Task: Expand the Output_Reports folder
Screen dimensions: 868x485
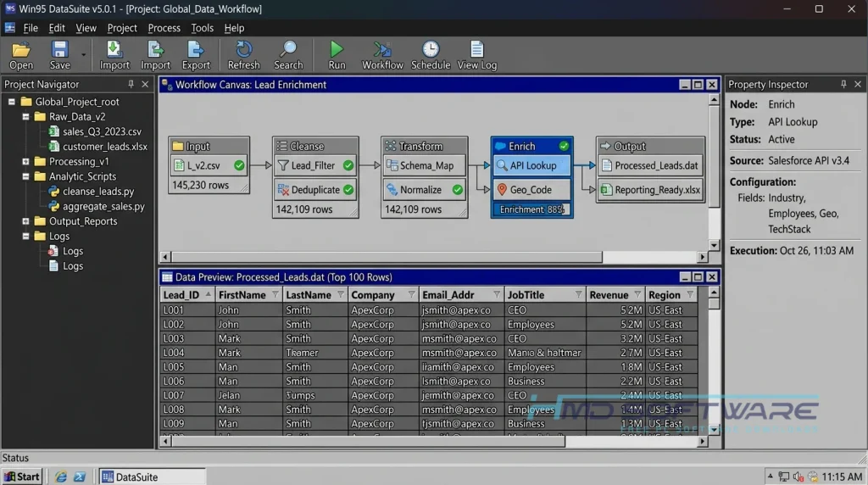Action: tap(25, 221)
